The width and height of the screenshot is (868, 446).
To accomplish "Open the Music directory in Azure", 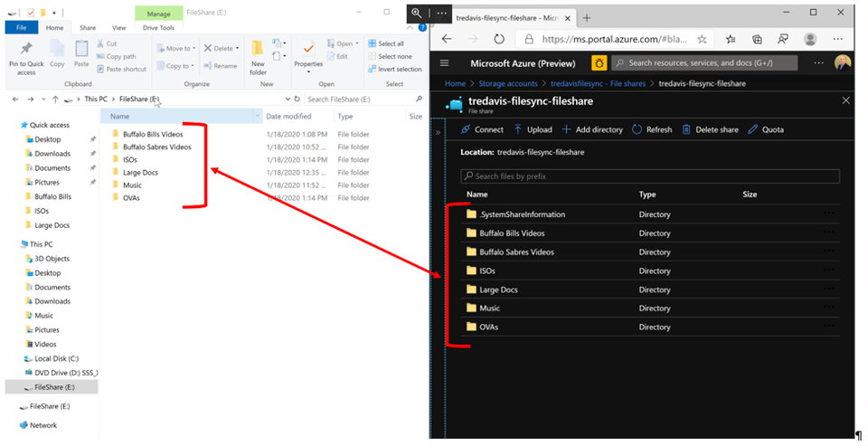I will (x=489, y=308).
